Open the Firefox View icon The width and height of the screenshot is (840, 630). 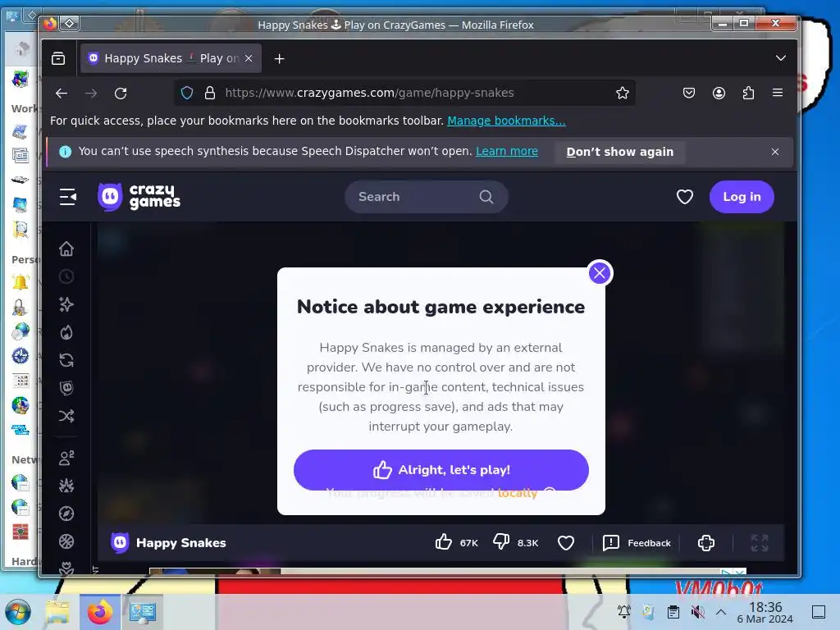[58, 58]
